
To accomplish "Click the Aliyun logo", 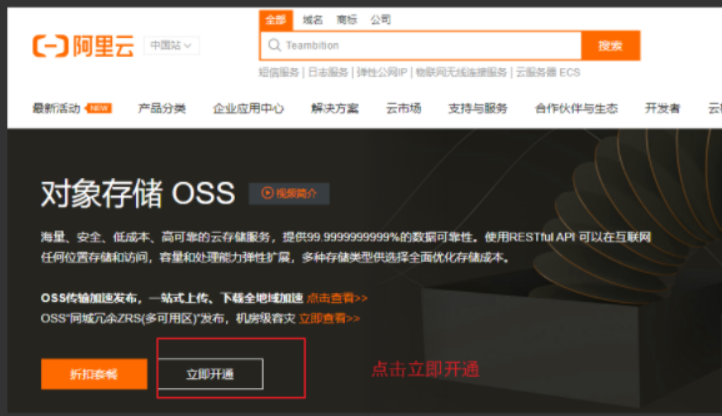I will click(83, 46).
